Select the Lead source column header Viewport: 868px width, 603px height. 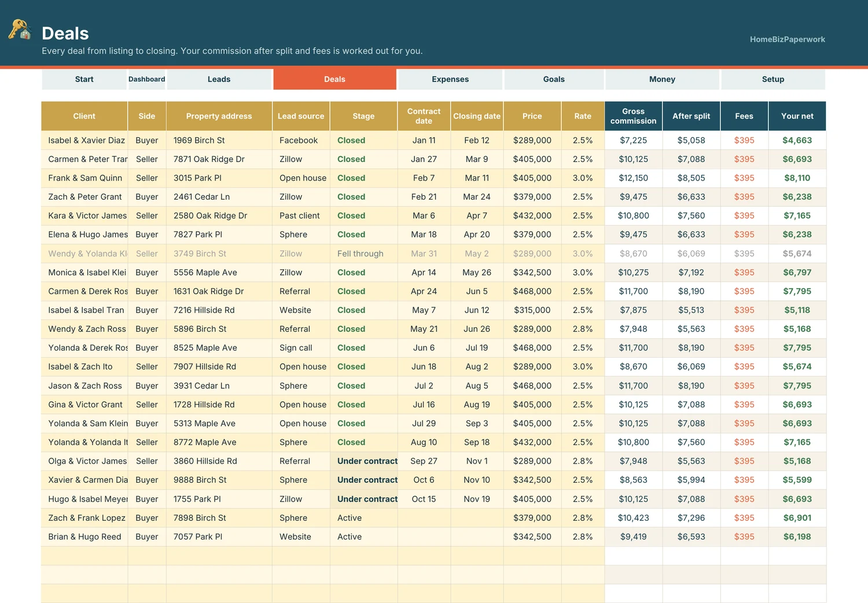pos(301,116)
